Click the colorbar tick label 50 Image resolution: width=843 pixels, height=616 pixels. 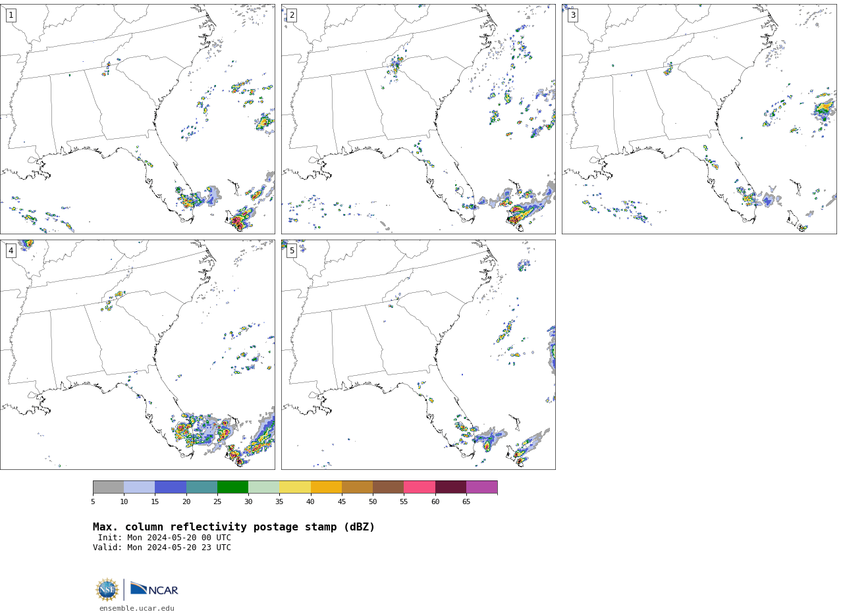pos(373,502)
